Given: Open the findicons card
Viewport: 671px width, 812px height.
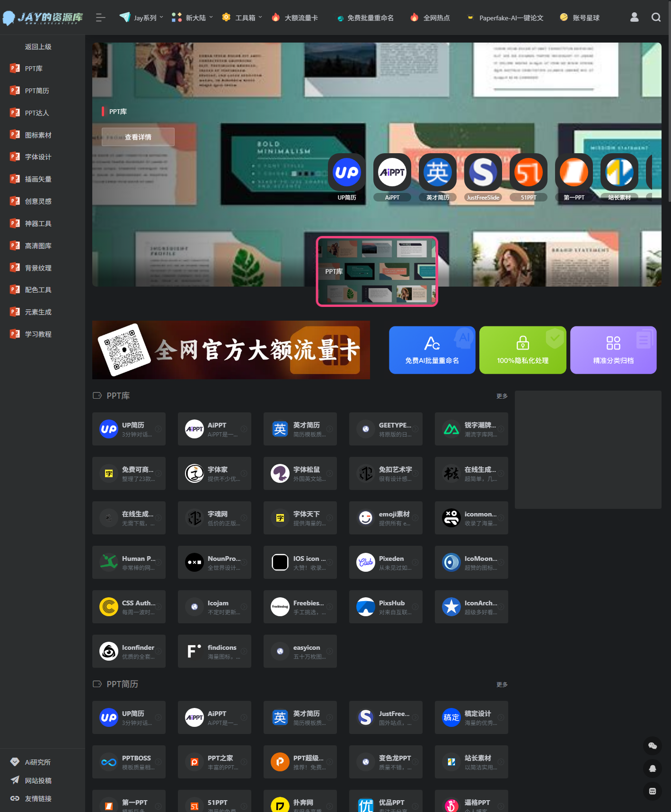Looking at the screenshot, I should tap(214, 651).
